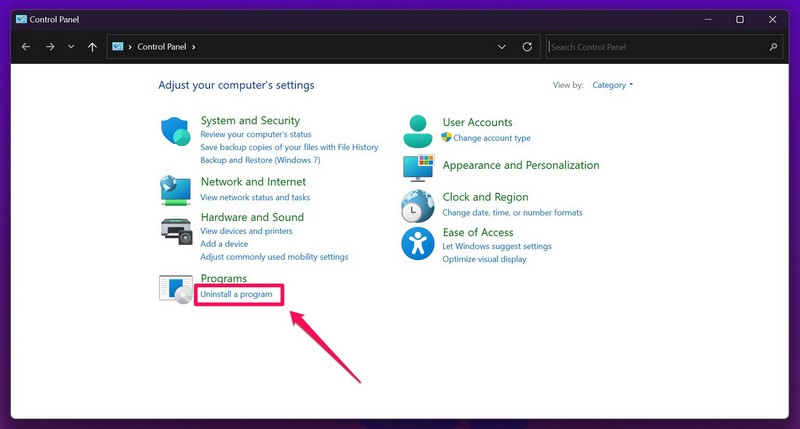Image resolution: width=800 pixels, height=429 pixels.
Task: Focus the Search Control Panel field
Action: [x=664, y=47]
